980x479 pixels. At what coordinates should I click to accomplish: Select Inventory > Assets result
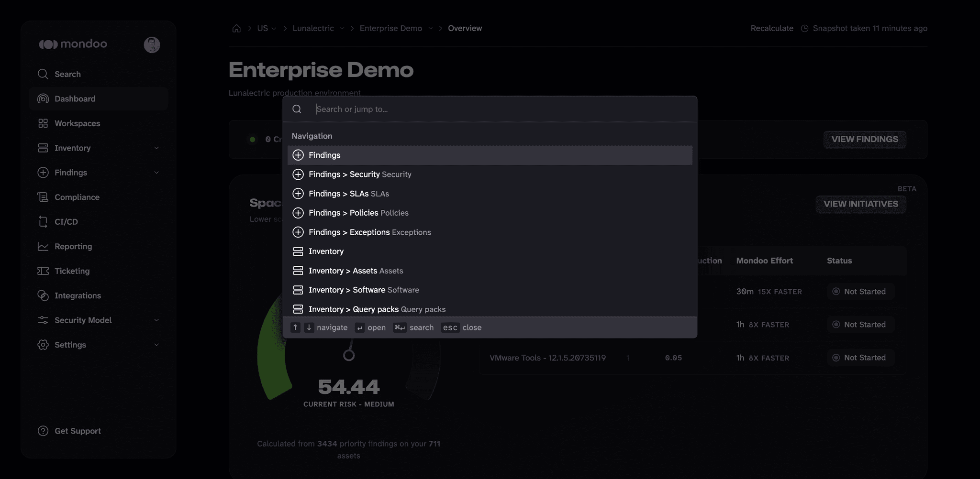(490, 271)
